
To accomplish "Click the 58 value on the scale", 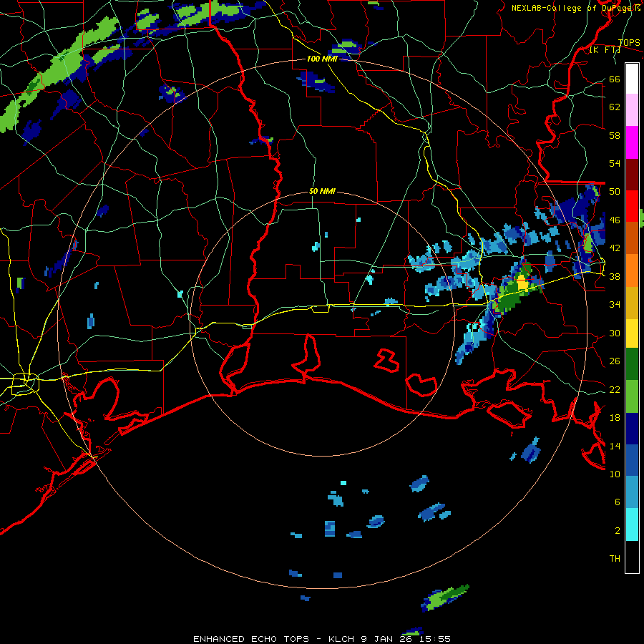I will 615,135.
